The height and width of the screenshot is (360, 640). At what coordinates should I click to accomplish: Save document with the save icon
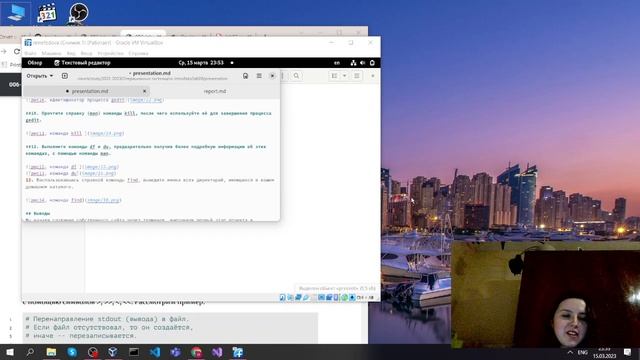pyautogui.click(x=245, y=76)
